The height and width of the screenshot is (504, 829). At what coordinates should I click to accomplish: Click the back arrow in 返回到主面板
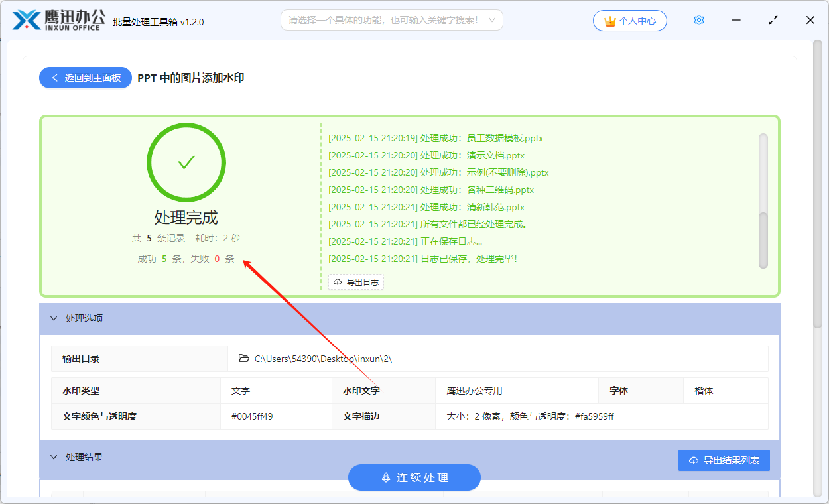click(x=55, y=78)
